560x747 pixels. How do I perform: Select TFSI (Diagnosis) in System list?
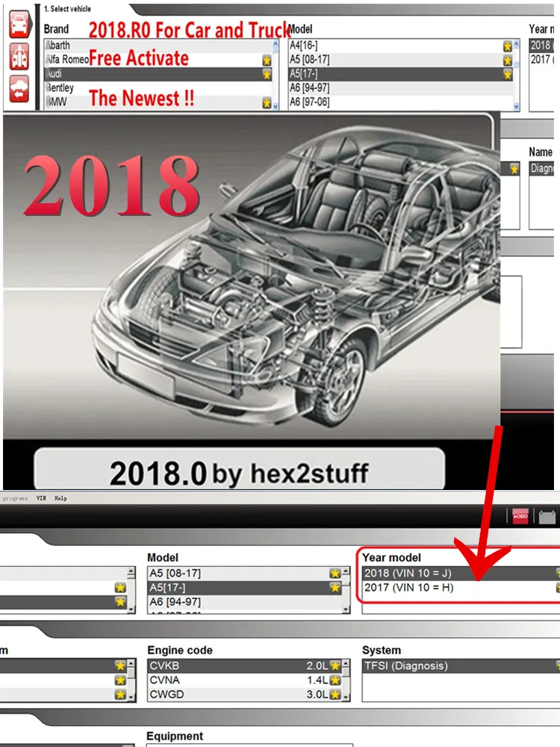pos(461,666)
